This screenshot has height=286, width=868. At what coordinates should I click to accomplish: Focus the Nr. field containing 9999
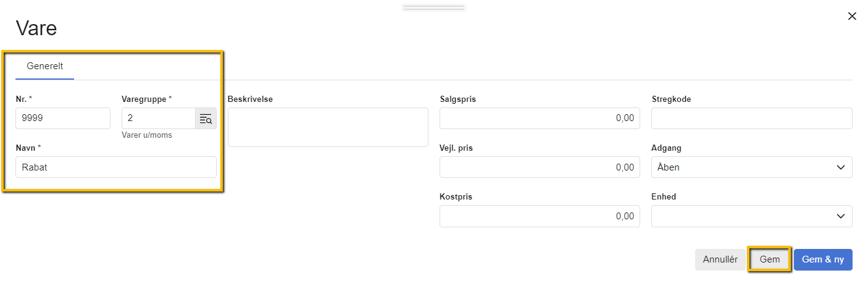click(x=63, y=118)
